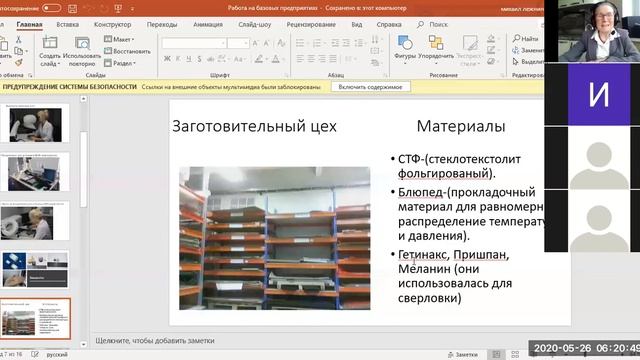
Task: Toggle underline Ч formatting
Action: tap(189, 59)
